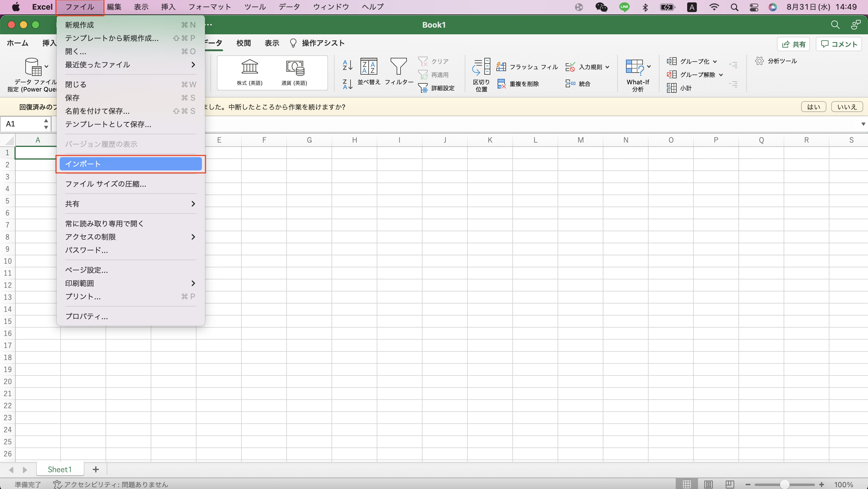868x489 pixels.
Task: Add a new sheet with plus button
Action: (x=96, y=469)
